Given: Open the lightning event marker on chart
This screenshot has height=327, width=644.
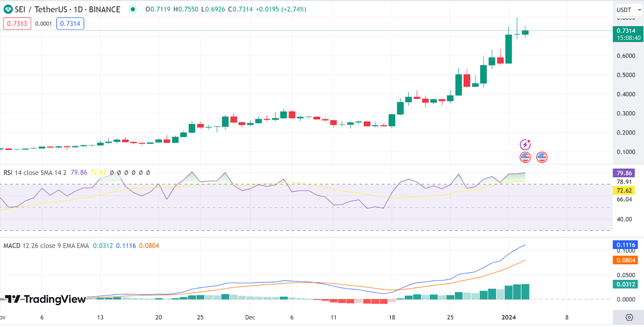Looking at the screenshot, I should pos(525,145).
